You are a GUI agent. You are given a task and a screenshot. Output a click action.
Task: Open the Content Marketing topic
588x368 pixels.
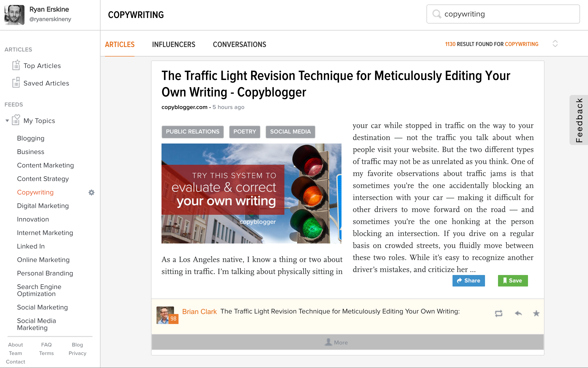(45, 165)
